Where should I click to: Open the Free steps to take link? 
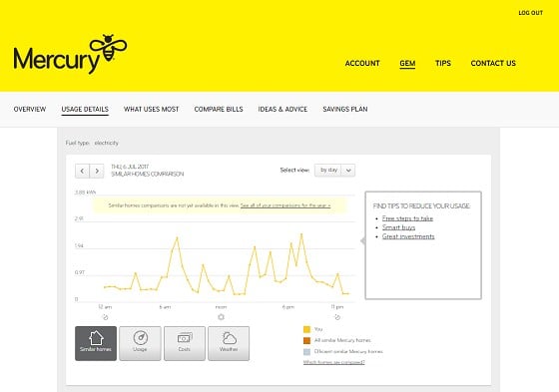407,218
